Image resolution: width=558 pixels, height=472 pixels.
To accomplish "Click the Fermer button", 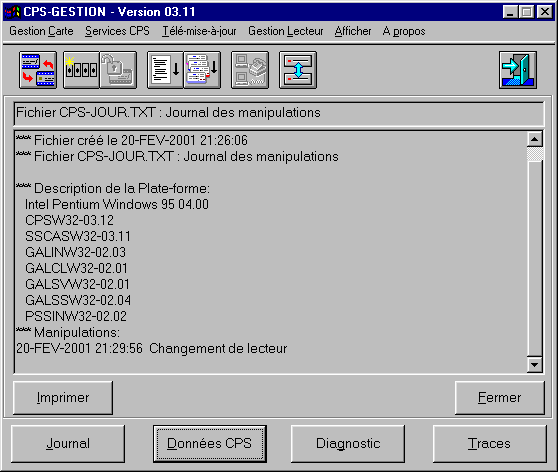I will tap(500, 398).
